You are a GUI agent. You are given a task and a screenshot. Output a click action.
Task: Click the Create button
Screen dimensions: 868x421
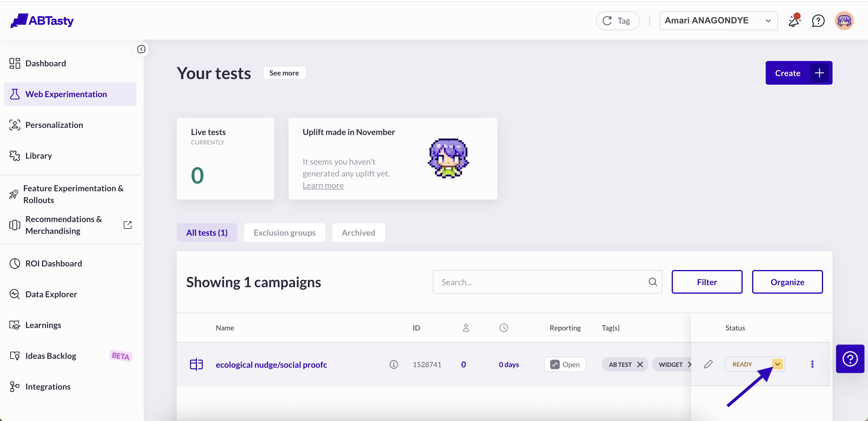tap(798, 73)
